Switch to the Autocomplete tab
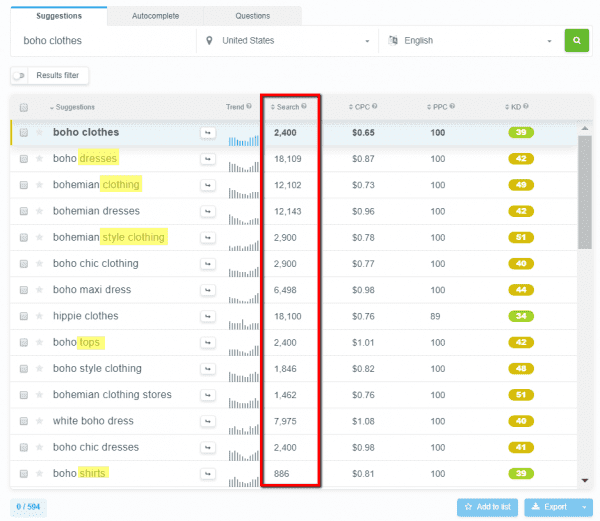 [153, 16]
